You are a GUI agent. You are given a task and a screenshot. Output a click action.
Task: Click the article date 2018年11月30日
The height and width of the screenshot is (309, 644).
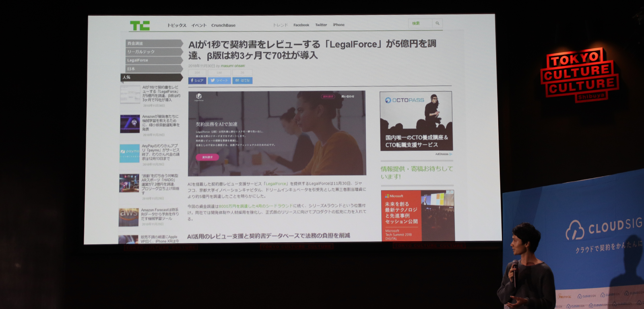click(202, 66)
